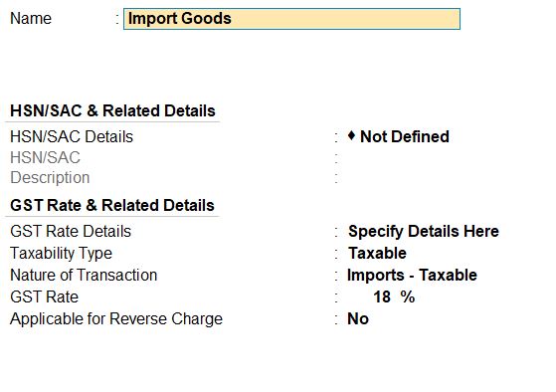
Task: Select the HSN/SAC Details label
Action: 72,137
